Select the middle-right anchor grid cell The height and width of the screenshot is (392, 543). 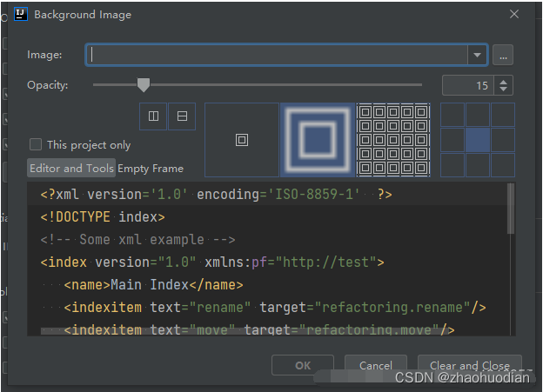503,140
